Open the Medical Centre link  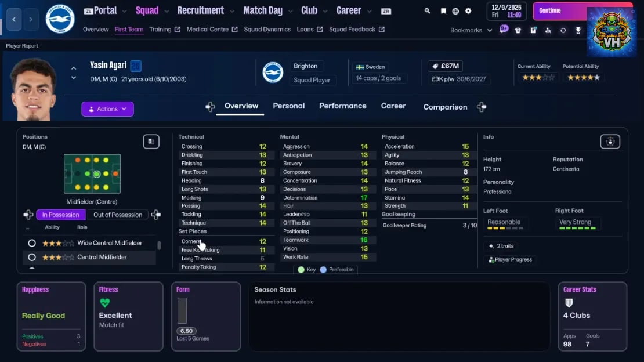[x=212, y=29]
